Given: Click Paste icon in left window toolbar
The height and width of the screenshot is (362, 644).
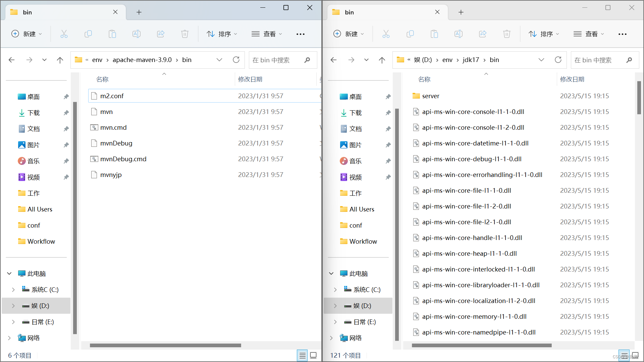Looking at the screenshot, I should click(112, 34).
